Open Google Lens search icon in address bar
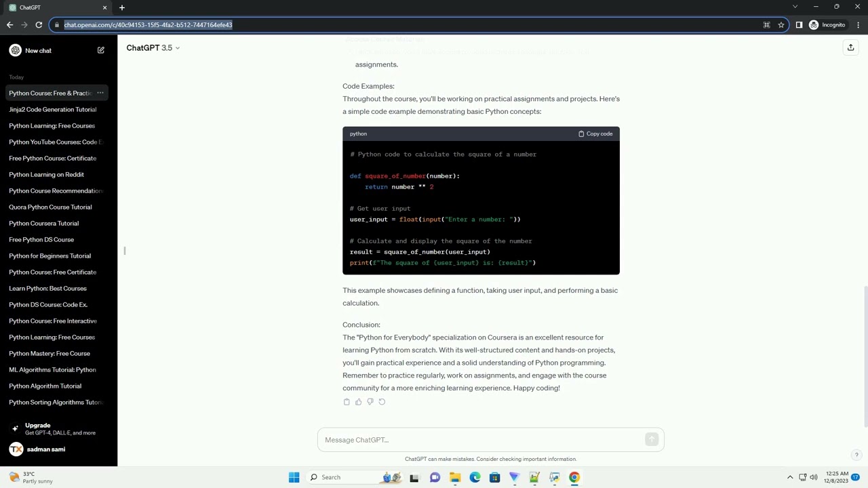This screenshot has height=488, width=868. [766, 25]
